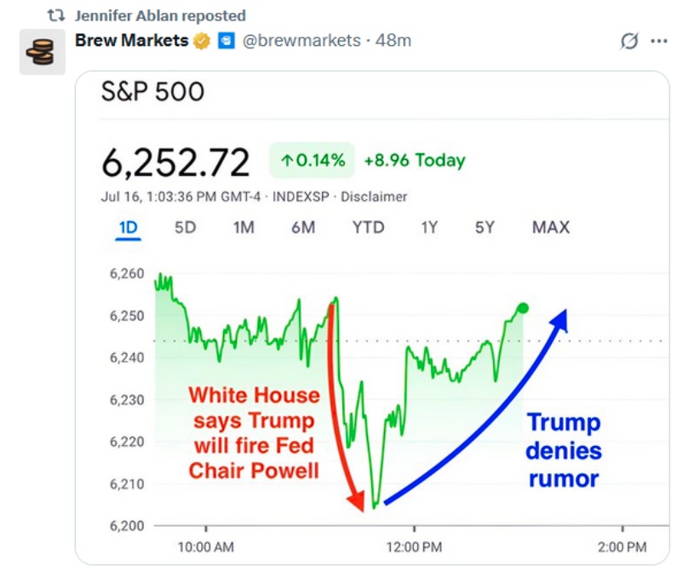
Task: Click the repost arrows icon
Action: click(x=56, y=15)
